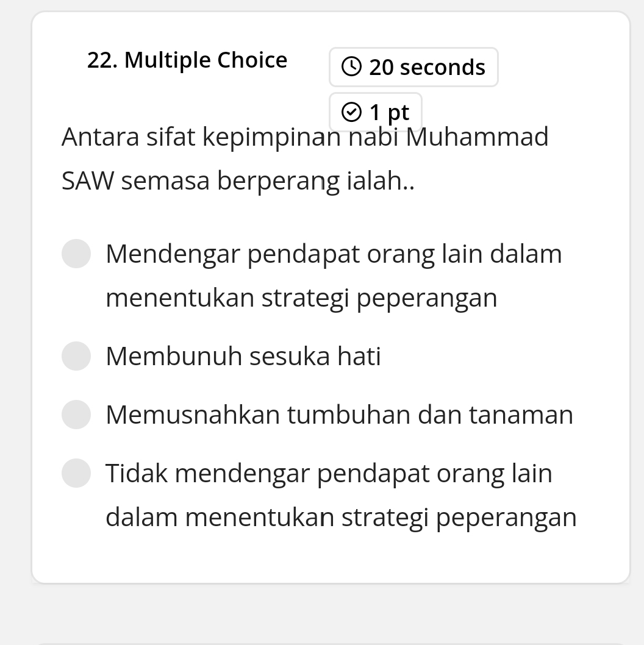Click the checkmark circle icon beside 1 pt
This screenshot has height=645, width=644.
(352, 112)
